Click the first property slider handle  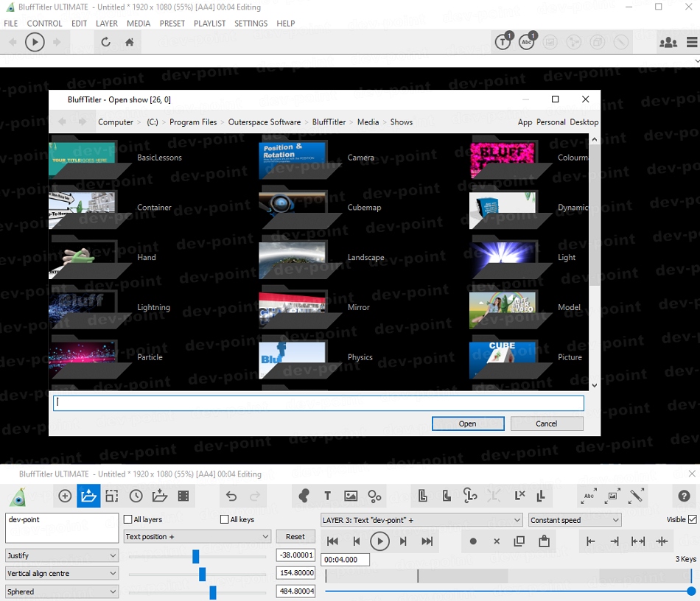[195, 556]
